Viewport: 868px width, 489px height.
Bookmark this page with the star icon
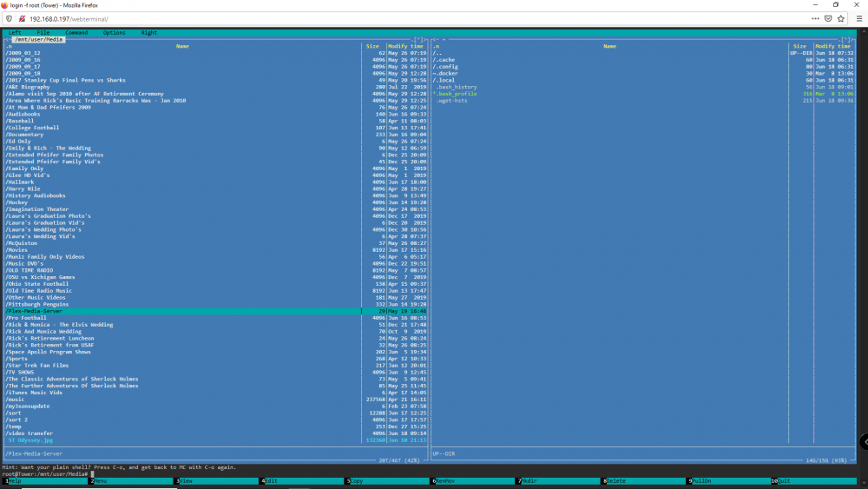841,18
